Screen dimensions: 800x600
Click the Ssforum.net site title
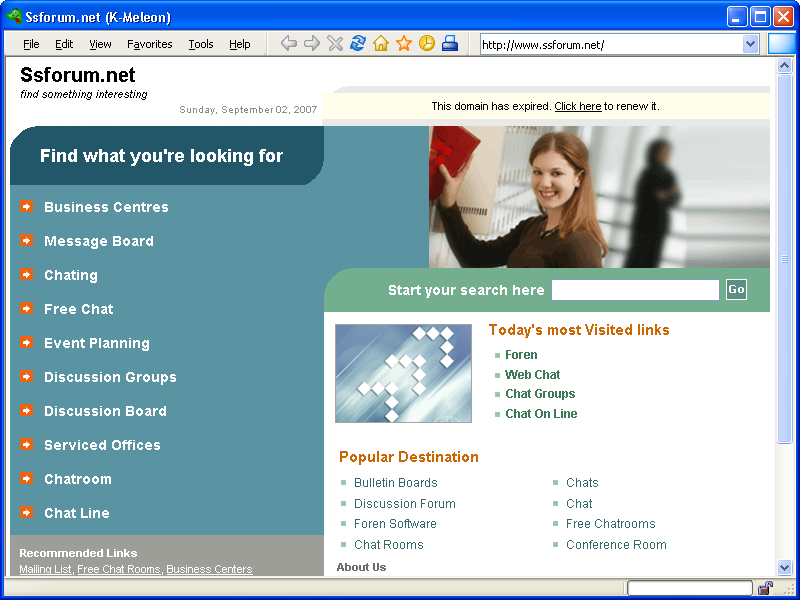(78, 75)
